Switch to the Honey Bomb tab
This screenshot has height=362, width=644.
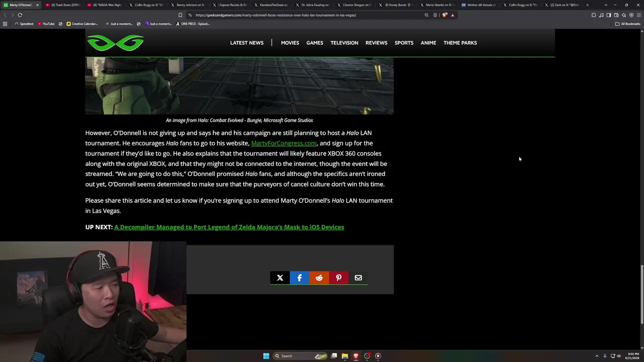coord(396,5)
